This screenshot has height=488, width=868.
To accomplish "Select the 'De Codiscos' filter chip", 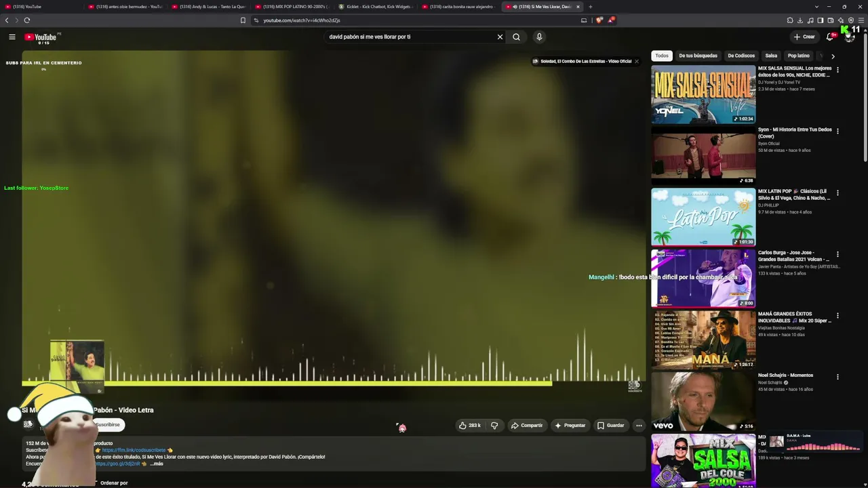I will [741, 56].
